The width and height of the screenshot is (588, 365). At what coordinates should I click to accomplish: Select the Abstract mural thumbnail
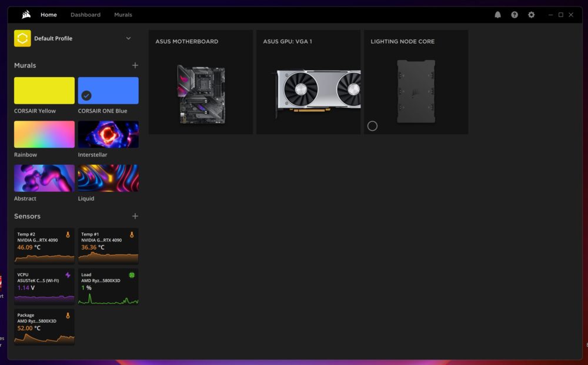tap(44, 178)
